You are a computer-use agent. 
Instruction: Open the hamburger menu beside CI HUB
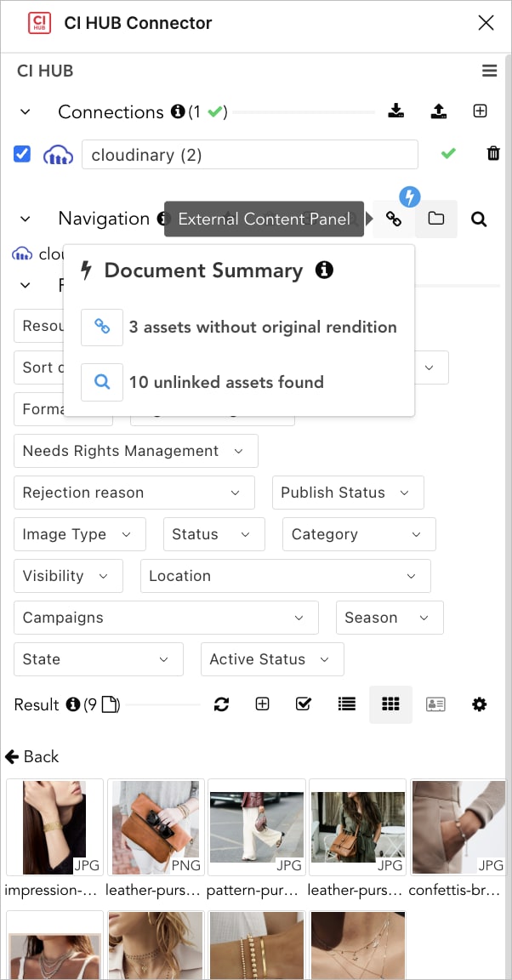[490, 71]
